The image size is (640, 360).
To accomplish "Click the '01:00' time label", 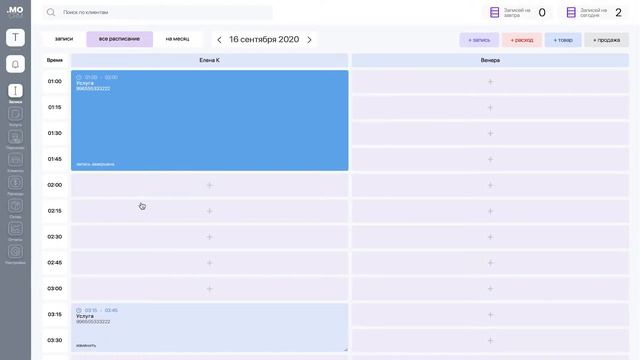I will click(x=55, y=82).
